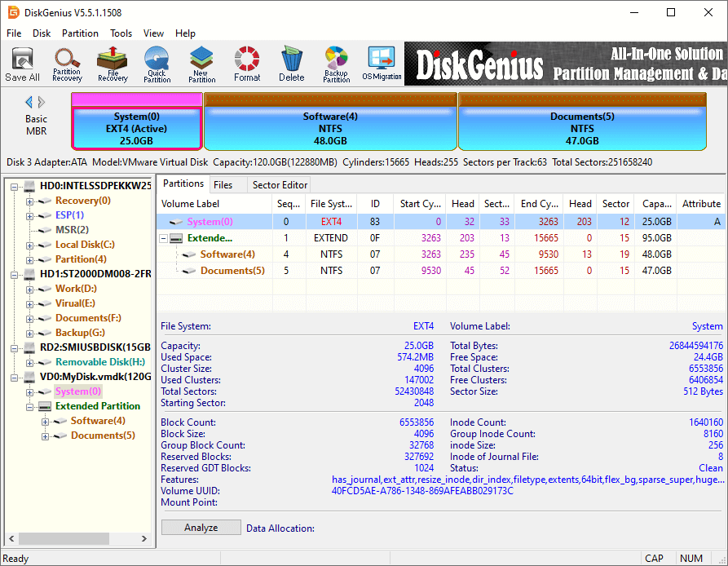Screen dimensions: 728x566
Task: Click the Format toolbar icon
Action: click(x=247, y=64)
